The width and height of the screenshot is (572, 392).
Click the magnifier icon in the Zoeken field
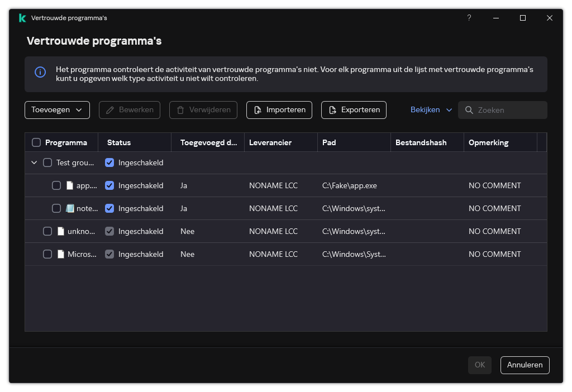pos(469,109)
